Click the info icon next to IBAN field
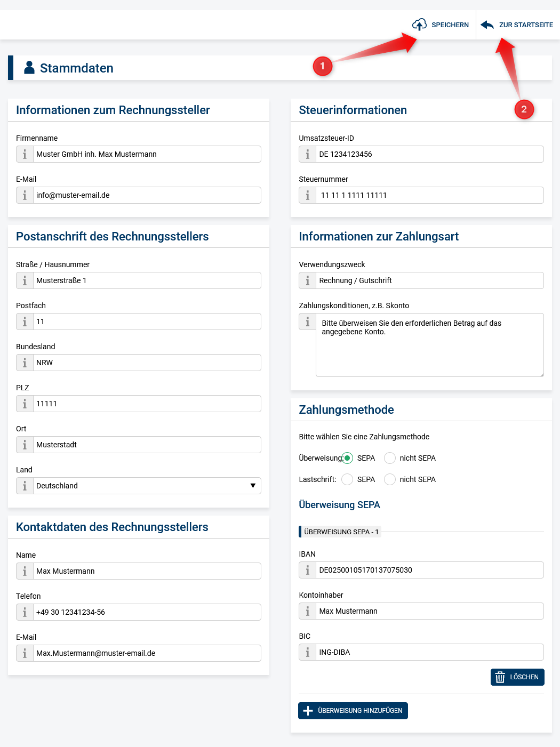The width and height of the screenshot is (560, 747). click(x=307, y=570)
